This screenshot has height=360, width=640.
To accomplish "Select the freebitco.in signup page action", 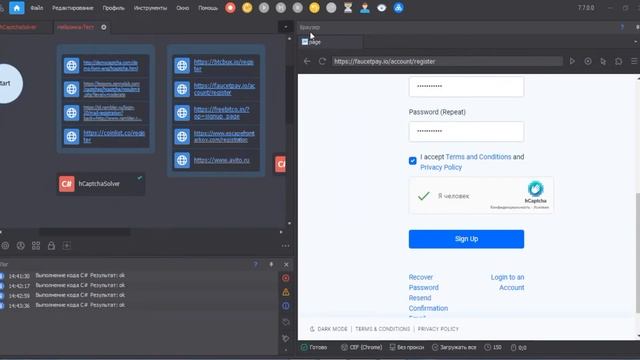I will coord(216,113).
